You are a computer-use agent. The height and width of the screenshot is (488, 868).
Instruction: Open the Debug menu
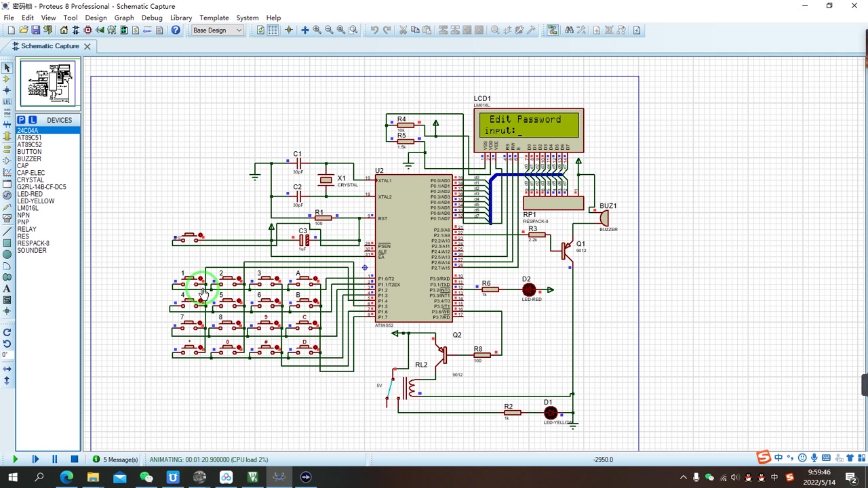152,18
